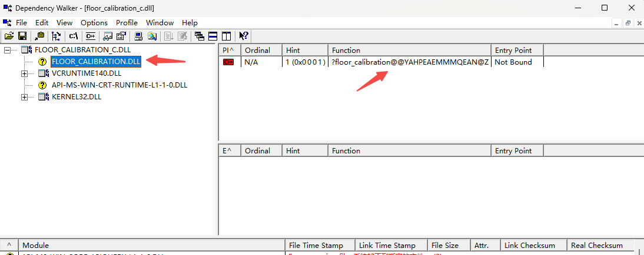Click the Cascade windows toolbar icon
644x255 pixels.
point(200,36)
